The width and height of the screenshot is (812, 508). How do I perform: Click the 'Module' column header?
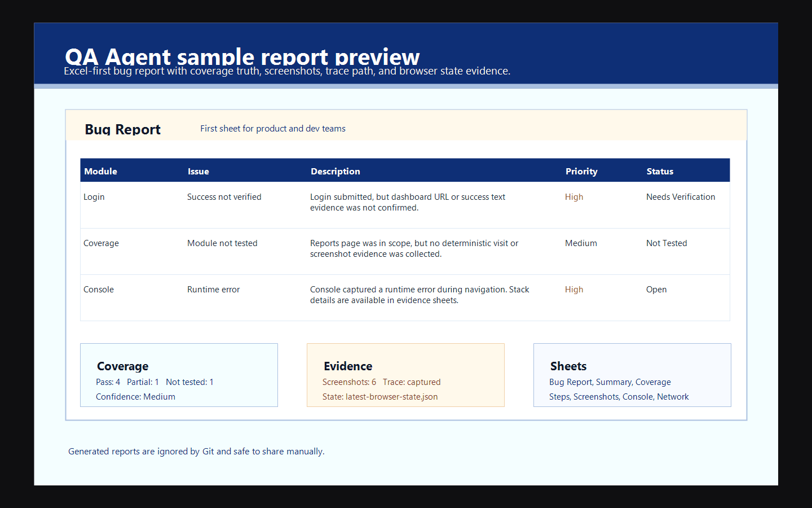[x=101, y=171]
